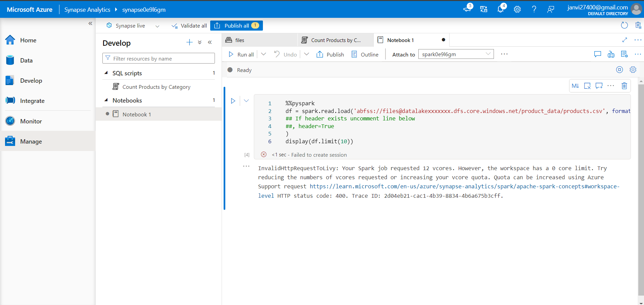Viewport: 644px width, 305px height.
Task: Convert cell to Markdown
Action: (575, 86)
